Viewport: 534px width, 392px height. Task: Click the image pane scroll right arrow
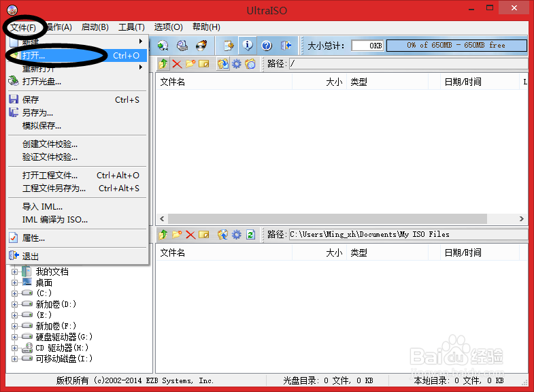[x=521, y=218]
